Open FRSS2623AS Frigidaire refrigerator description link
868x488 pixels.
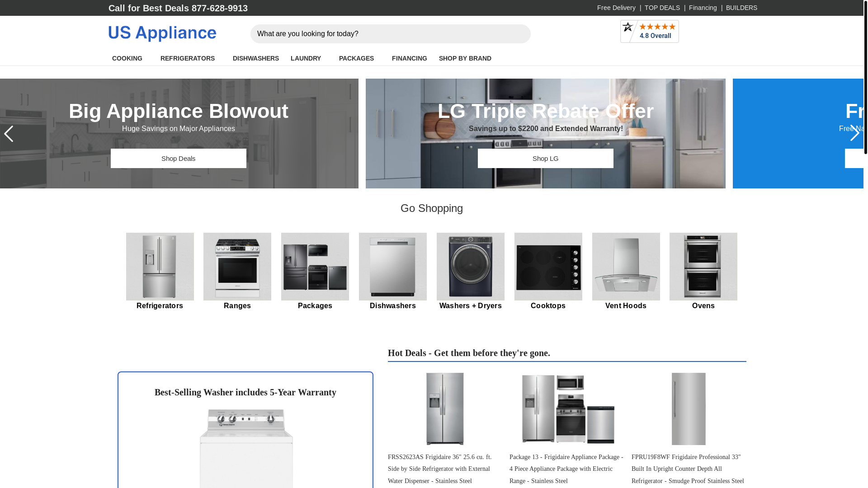pos(440,469)
